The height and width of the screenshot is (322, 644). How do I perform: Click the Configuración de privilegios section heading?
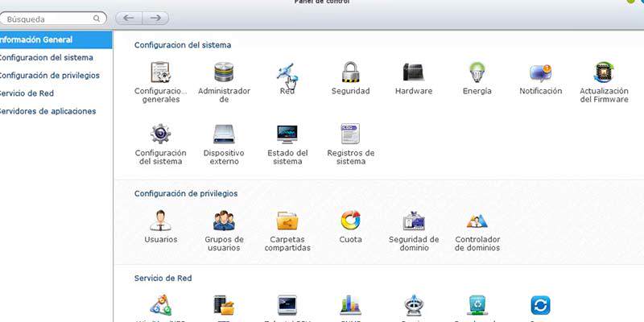tap(186, 193)
